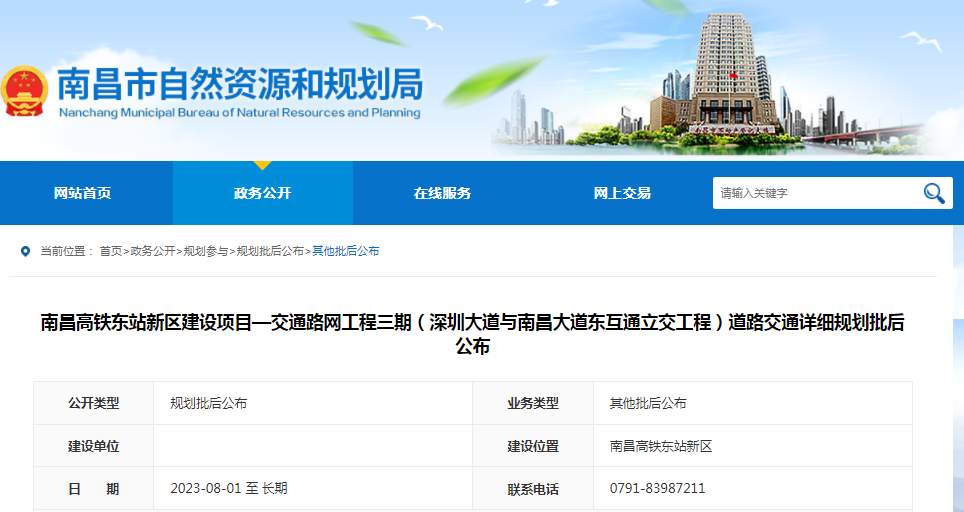
Task: Open the 网上交易 navigation item
Action: pyautogui.click(x=622, y=193)
